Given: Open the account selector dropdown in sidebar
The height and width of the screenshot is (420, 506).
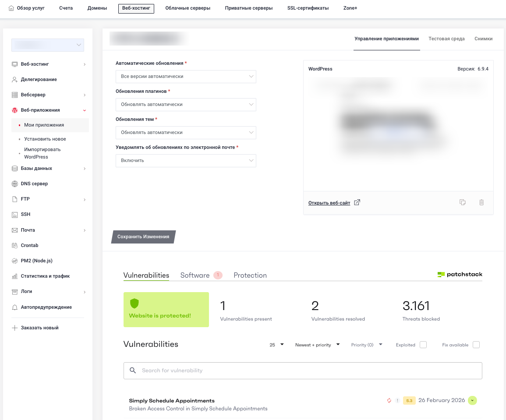Looking at the screenshot, I should 48,45.
